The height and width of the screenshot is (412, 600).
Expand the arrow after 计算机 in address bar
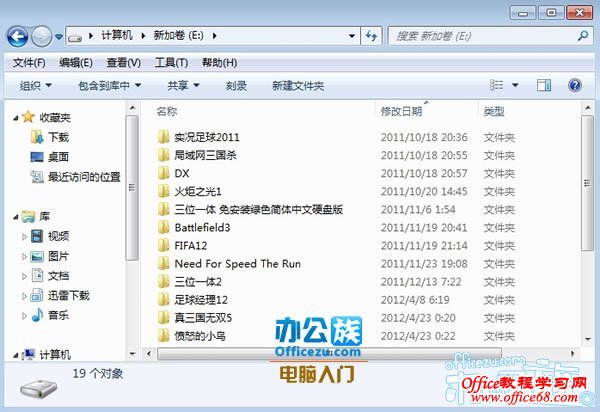[143, 36]
